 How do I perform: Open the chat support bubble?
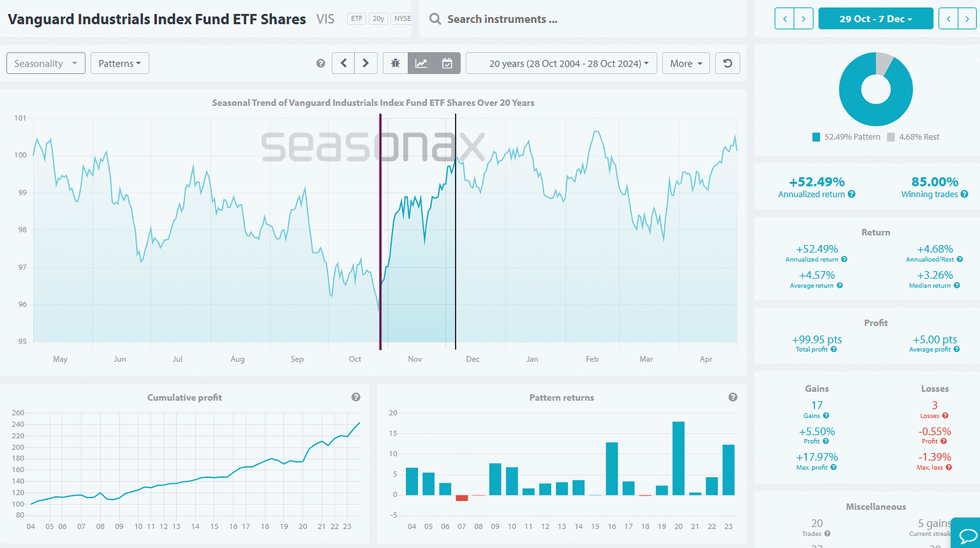[x=967, y=536]
